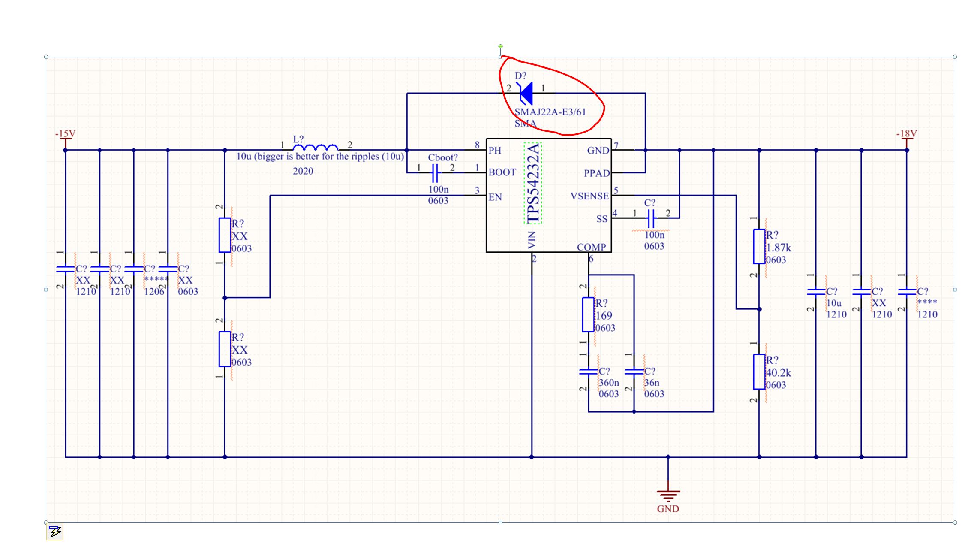Click the left-middle resize handle
Viewport: 980px width, 550px height.
point(46,290)
